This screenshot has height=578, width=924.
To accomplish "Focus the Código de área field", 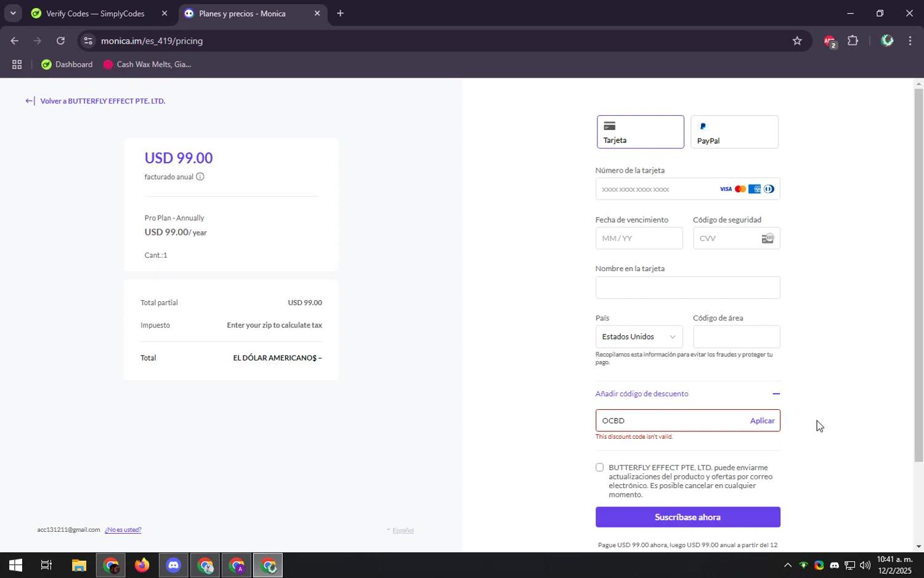I will pos(736,336).
